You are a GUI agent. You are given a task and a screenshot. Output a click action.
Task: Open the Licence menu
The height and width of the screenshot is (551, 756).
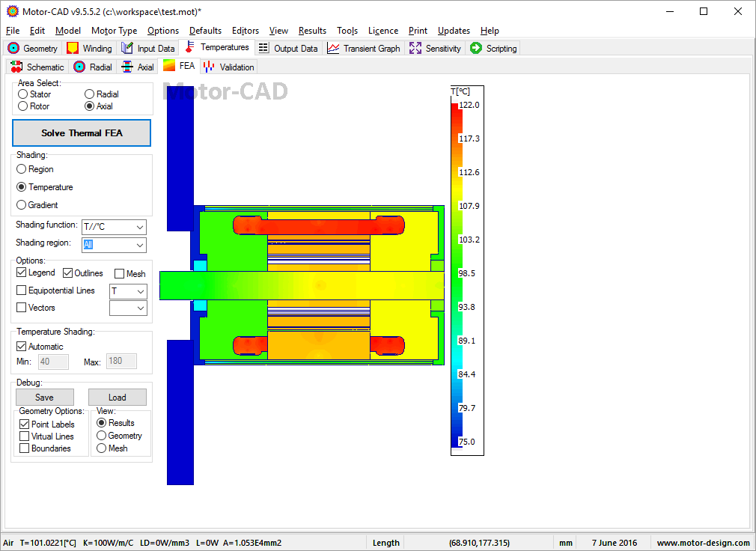[382, 31]
